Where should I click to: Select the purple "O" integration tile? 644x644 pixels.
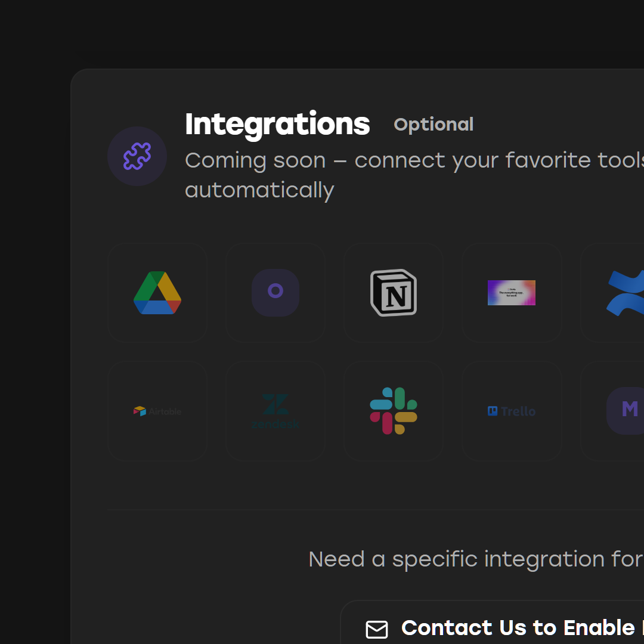[x=275, y=293]
